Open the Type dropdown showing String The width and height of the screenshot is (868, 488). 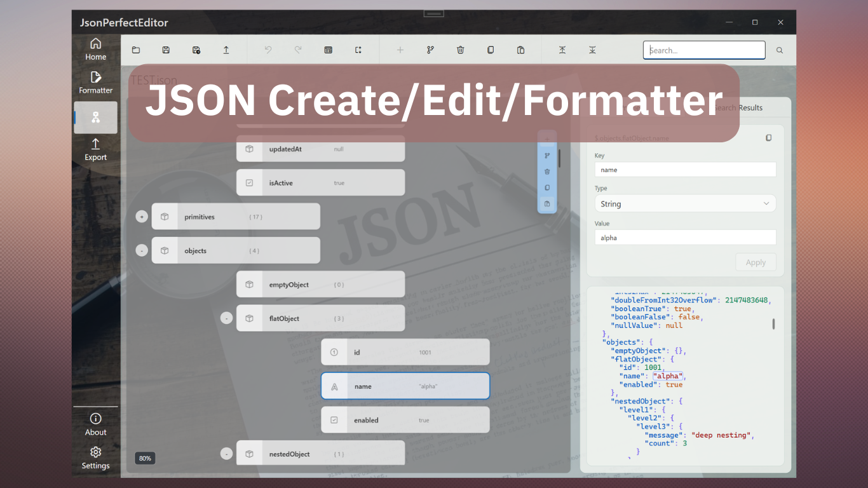685,204
